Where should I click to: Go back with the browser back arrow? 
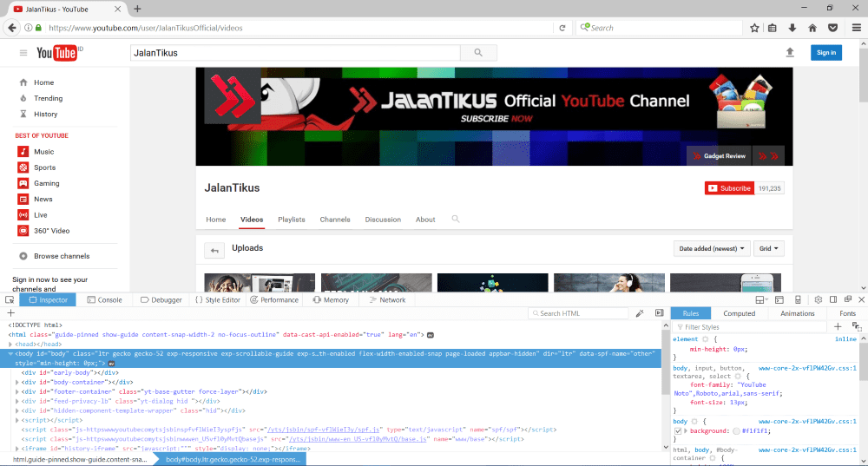click(12, 28)
